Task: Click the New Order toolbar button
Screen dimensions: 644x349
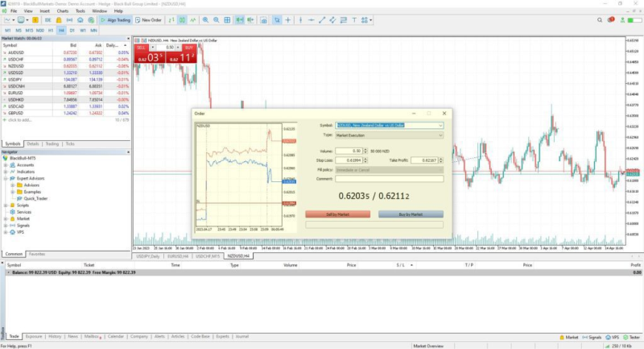Action: click(x=151, y=19)
